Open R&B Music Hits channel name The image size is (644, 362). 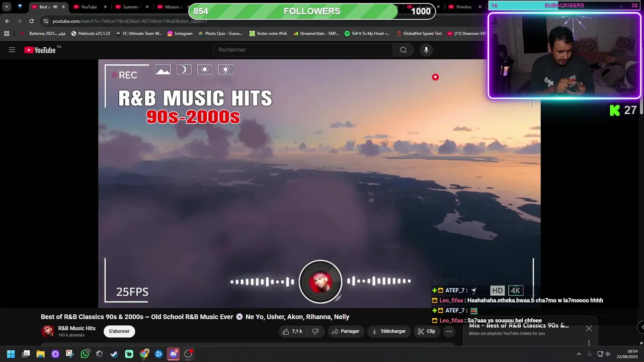(x=77, y=328)
